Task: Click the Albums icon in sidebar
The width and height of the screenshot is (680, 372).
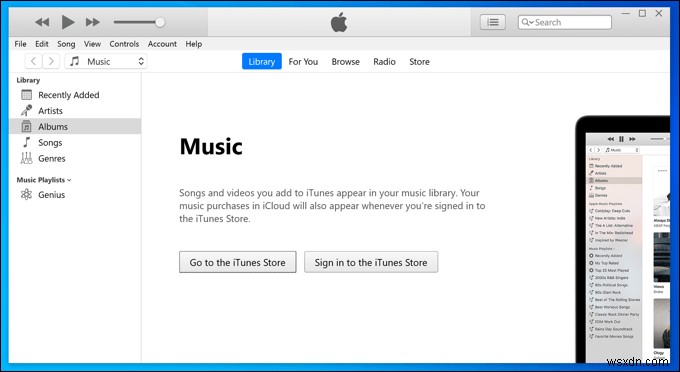Action: click(26, 126)
